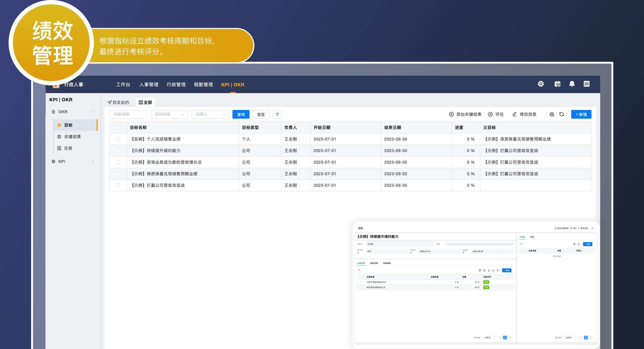Click the 新增 button
Screen dimensions: 644x349
point(581,114)
